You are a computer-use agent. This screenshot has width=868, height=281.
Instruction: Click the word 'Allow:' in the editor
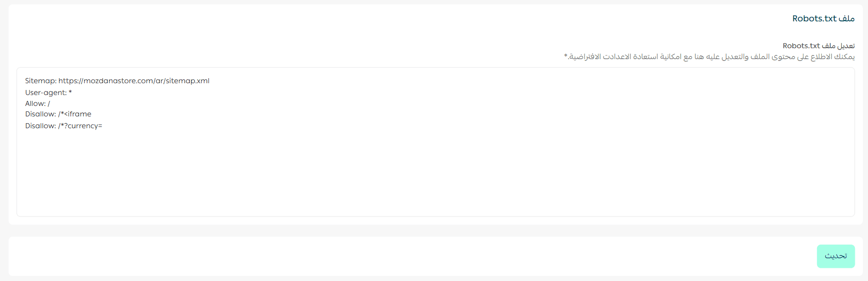[x=35, y=104]
